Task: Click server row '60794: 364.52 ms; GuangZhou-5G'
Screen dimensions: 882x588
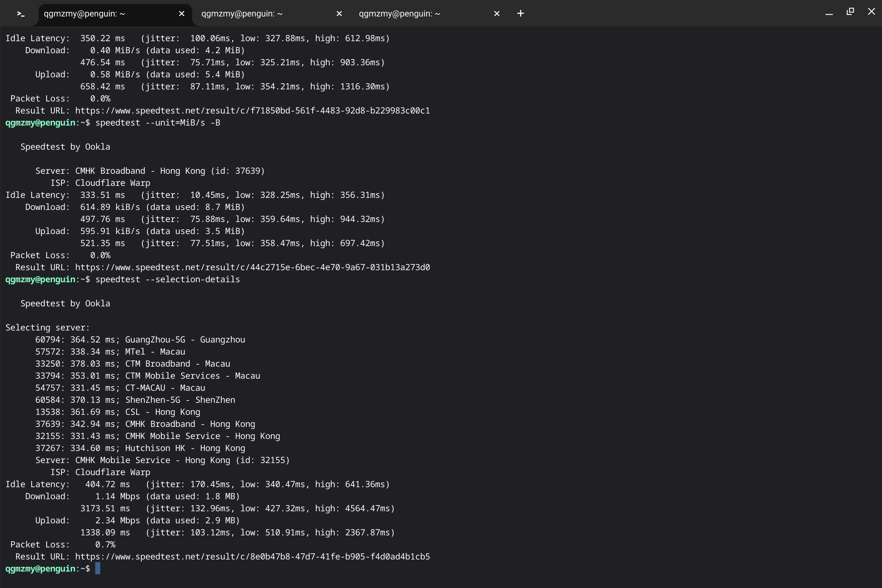Action: point(140,340)
